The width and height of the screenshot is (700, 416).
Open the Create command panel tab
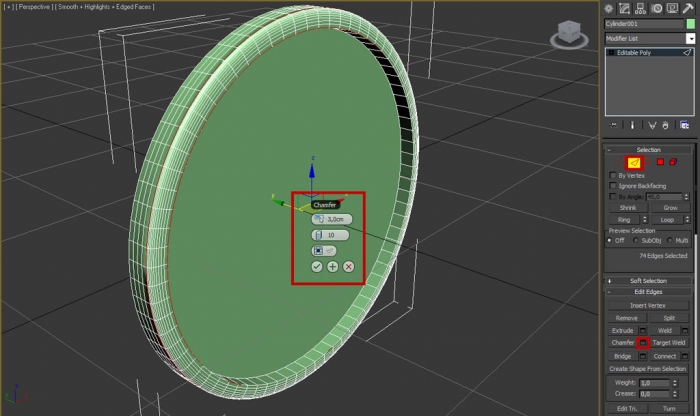608,8
